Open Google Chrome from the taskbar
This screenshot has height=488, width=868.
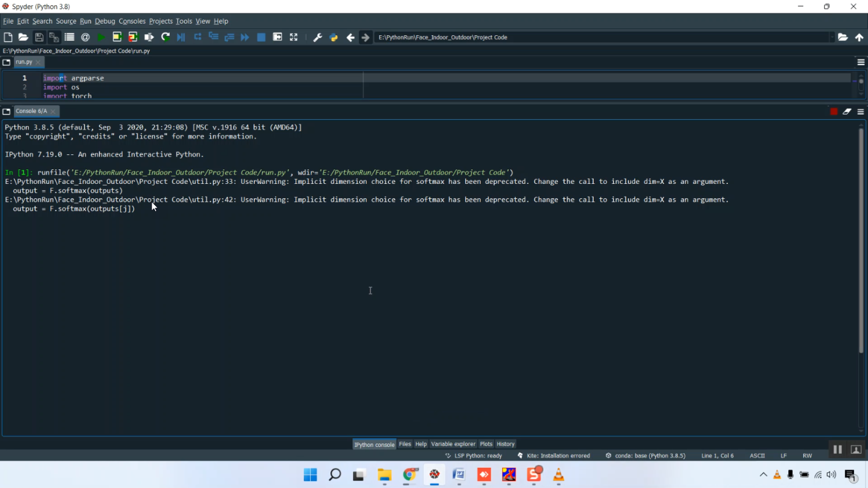[410, 475]
